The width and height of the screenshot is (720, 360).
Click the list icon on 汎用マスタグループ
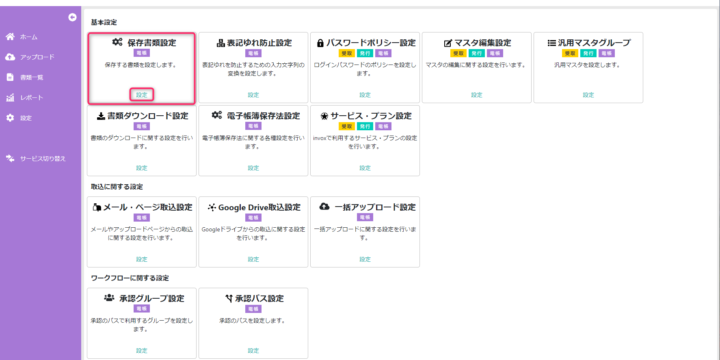(x=551, y=43)
